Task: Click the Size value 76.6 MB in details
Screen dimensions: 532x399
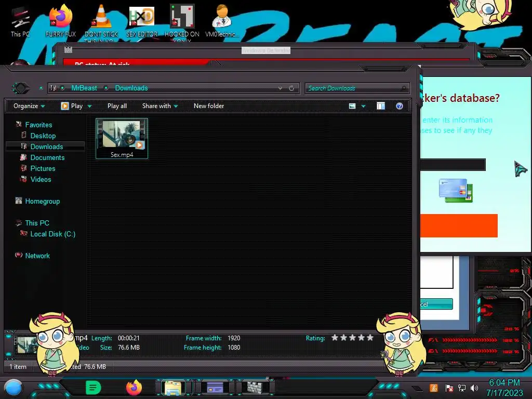Action: pos(129,348)
